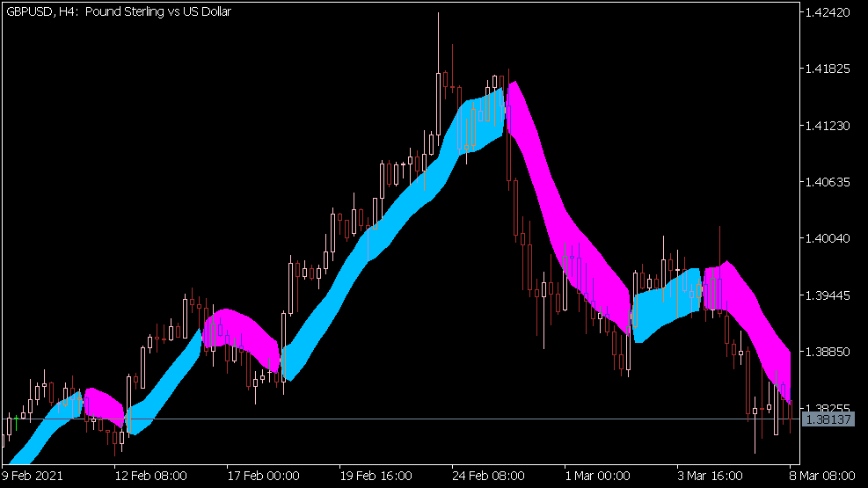Click the time axis label '19 Feb 16:00'
868x488 pixels.
point(376,476)
